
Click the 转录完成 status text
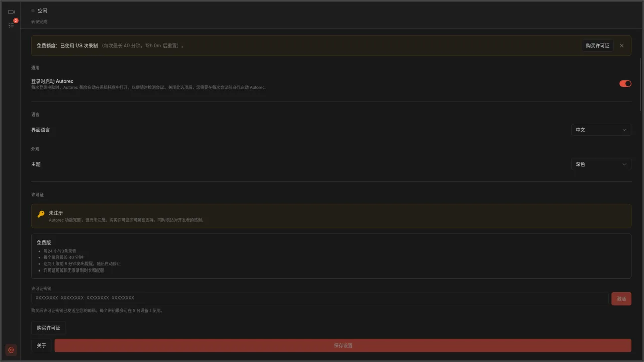39,22
